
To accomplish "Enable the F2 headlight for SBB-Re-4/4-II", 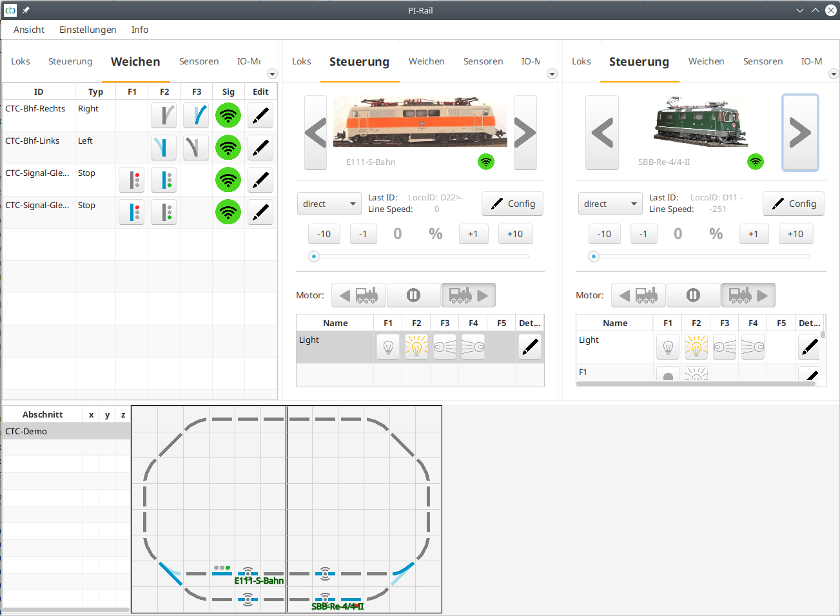I will 696,346.
